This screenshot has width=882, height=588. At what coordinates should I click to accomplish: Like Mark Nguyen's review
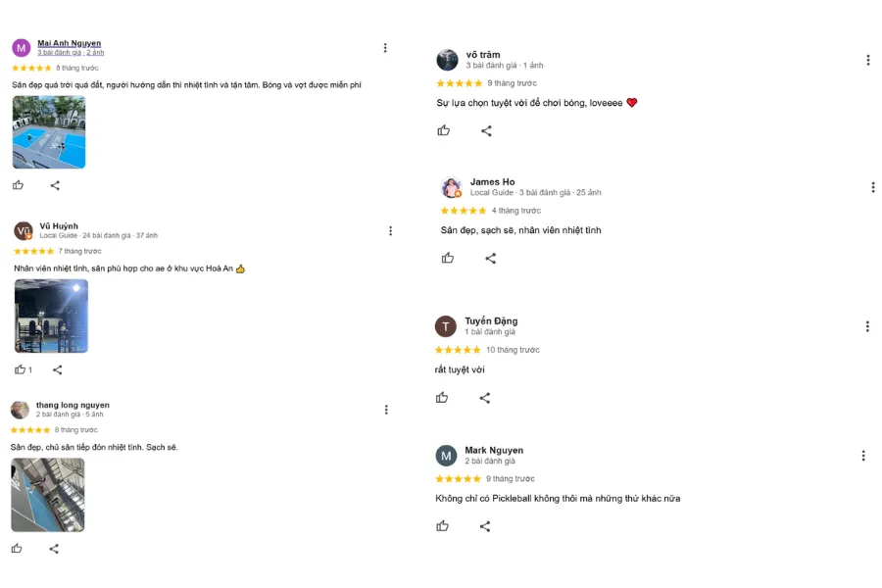click(x=443, y=526)
